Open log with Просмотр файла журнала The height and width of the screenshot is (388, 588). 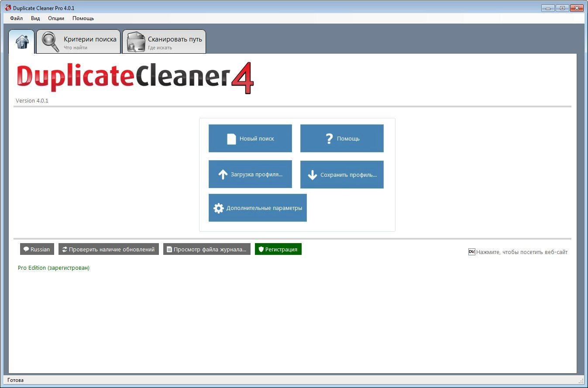207,249
